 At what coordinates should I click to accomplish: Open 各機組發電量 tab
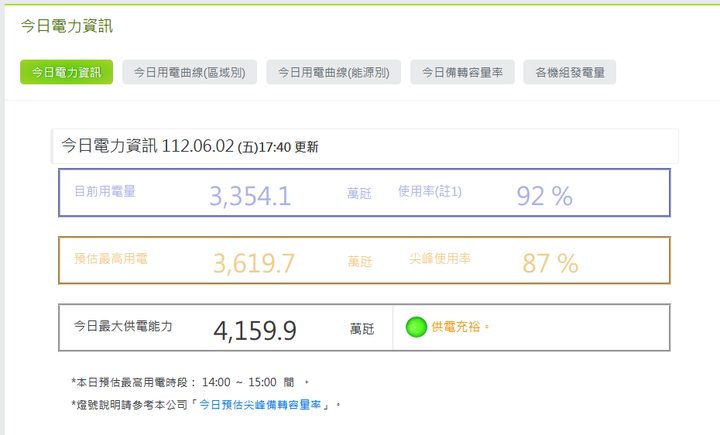(570, 72)
